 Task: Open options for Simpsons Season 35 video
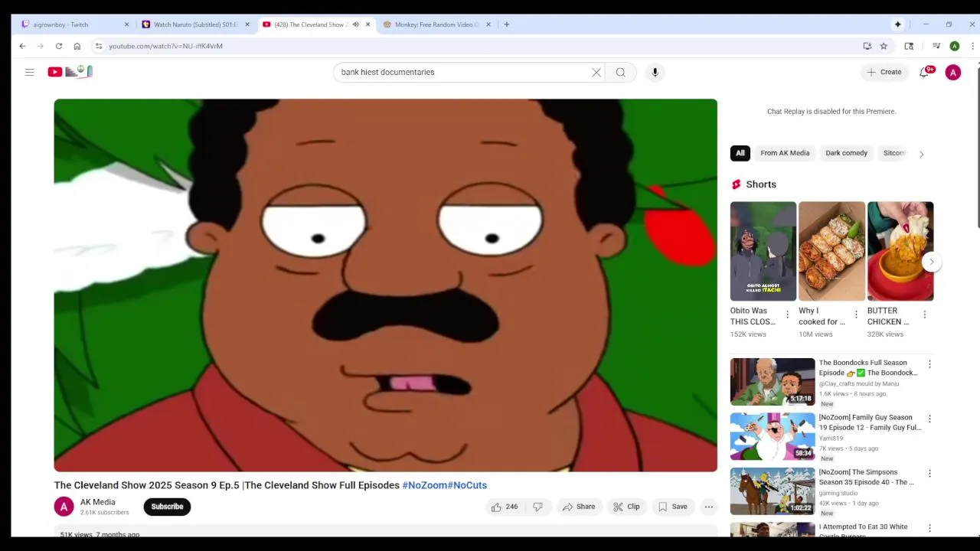coord(929,474)
